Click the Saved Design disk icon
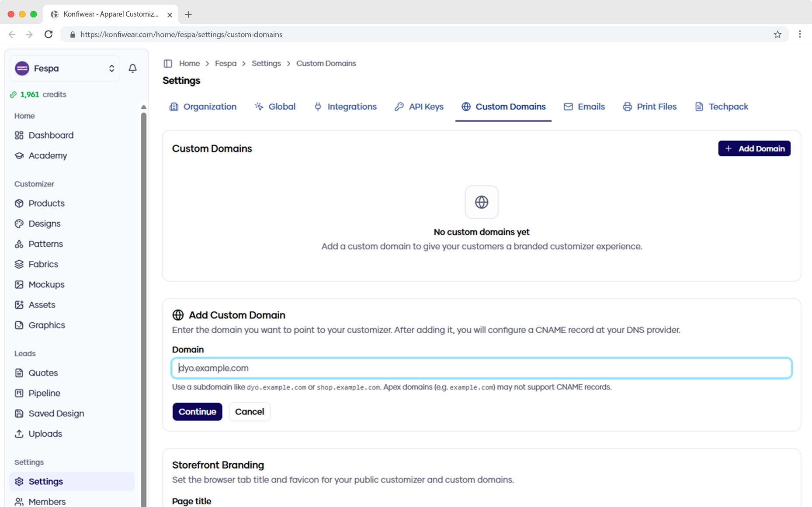This screenshot has height=507, width=812. pyautogui.click(x=19, y=414)
